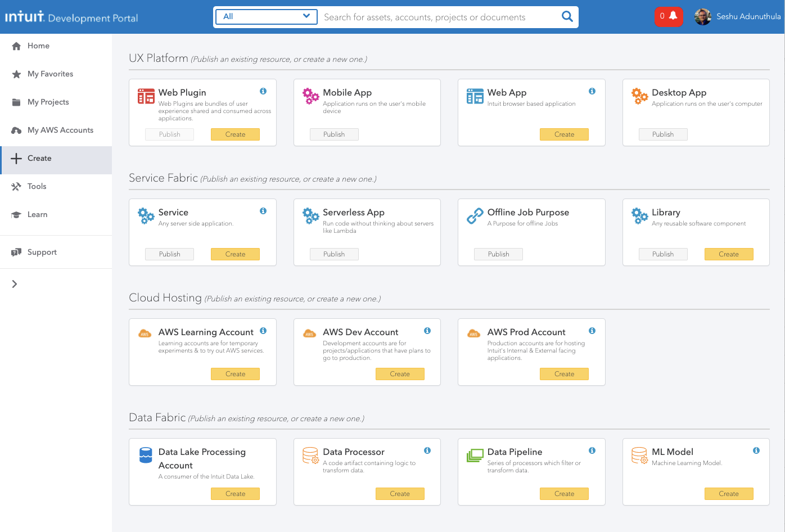Click the Data Lake Processing database icon
Viewport: 785px width, 532px height.
point(146,455)
